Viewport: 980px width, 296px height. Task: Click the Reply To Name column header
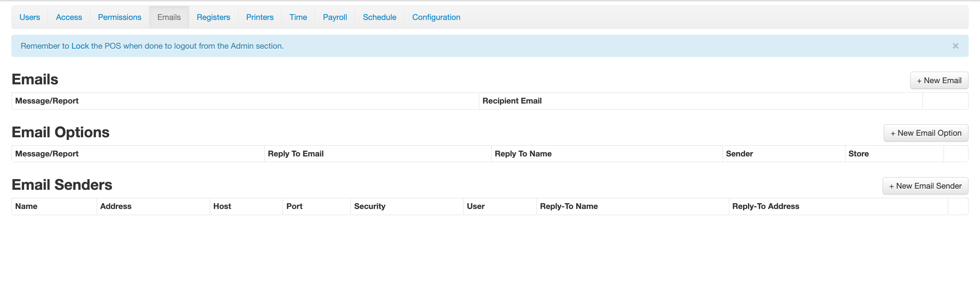pos(523,154)
